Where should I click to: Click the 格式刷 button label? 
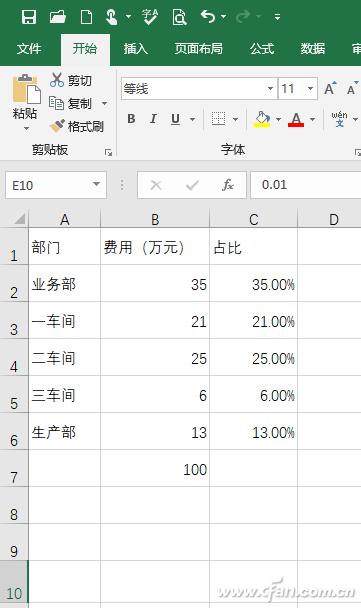86,126
